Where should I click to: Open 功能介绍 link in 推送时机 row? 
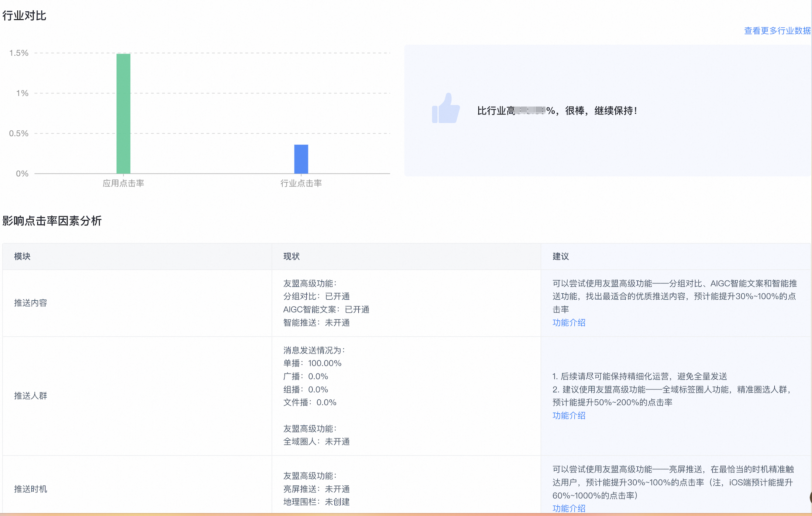click(569, 508)
